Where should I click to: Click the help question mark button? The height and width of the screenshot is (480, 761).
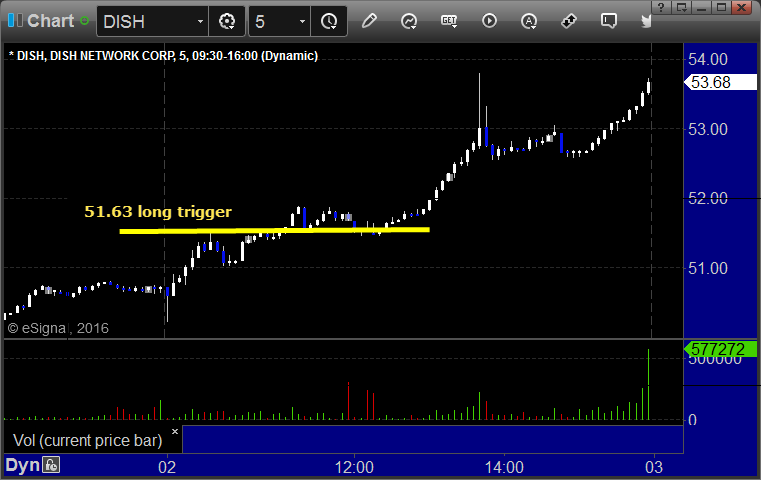tap(662, 7)
